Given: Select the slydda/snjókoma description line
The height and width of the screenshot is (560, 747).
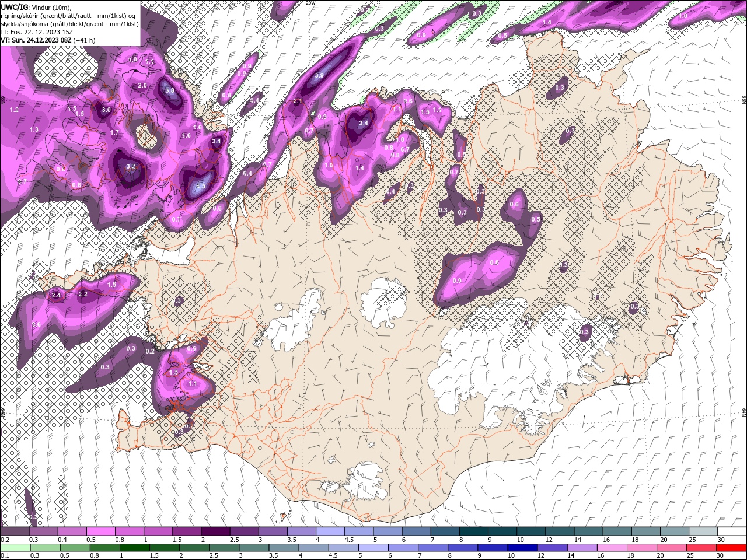Looking at the screenshot, I should click(x=69, y=23).
